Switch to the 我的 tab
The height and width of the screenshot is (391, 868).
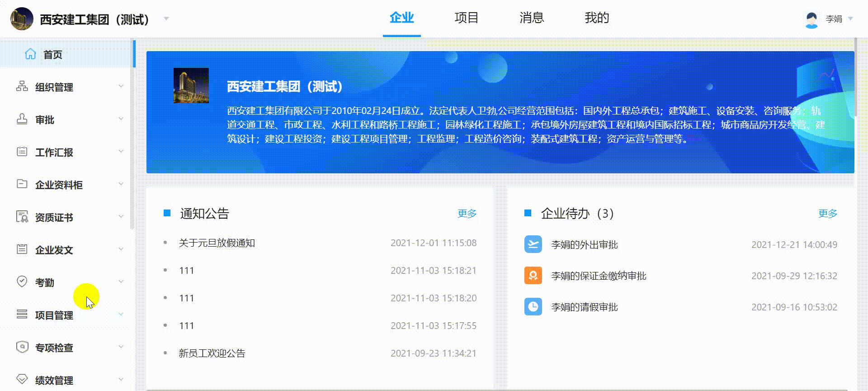[x=597, y=18]
